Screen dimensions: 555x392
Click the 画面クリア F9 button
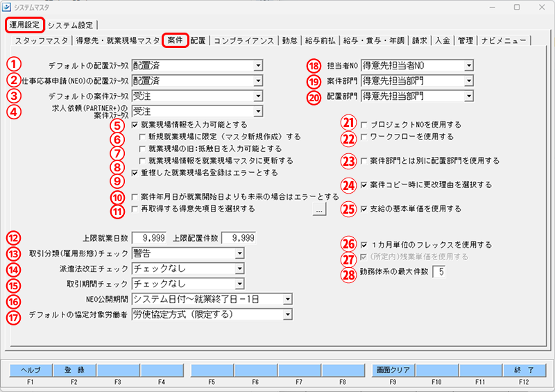click(x=393, y=370)
